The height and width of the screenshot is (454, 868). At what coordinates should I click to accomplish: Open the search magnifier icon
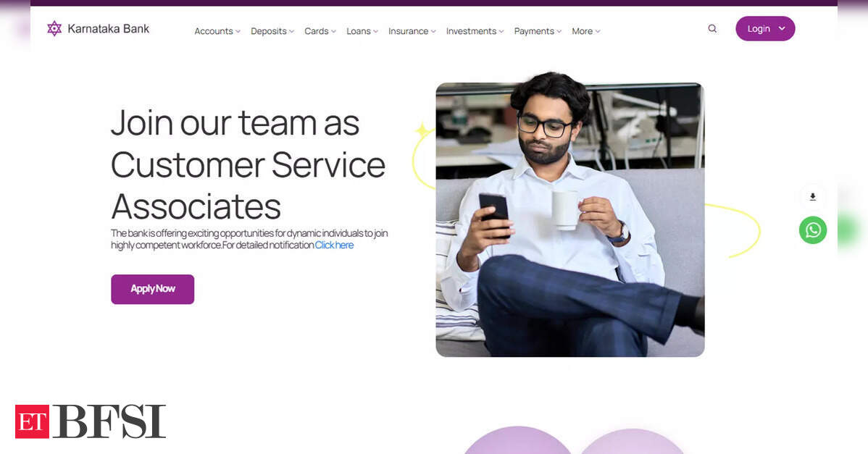point(712,29)
